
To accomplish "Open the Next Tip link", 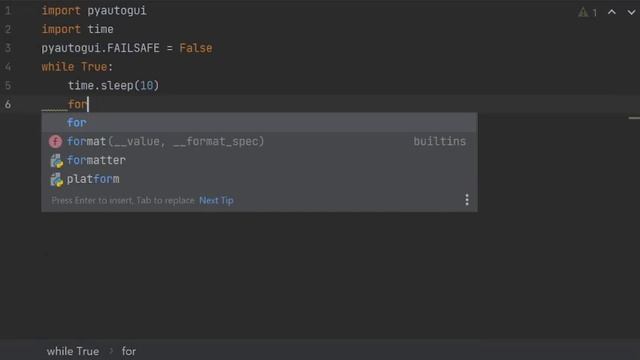I will point(216,200).
